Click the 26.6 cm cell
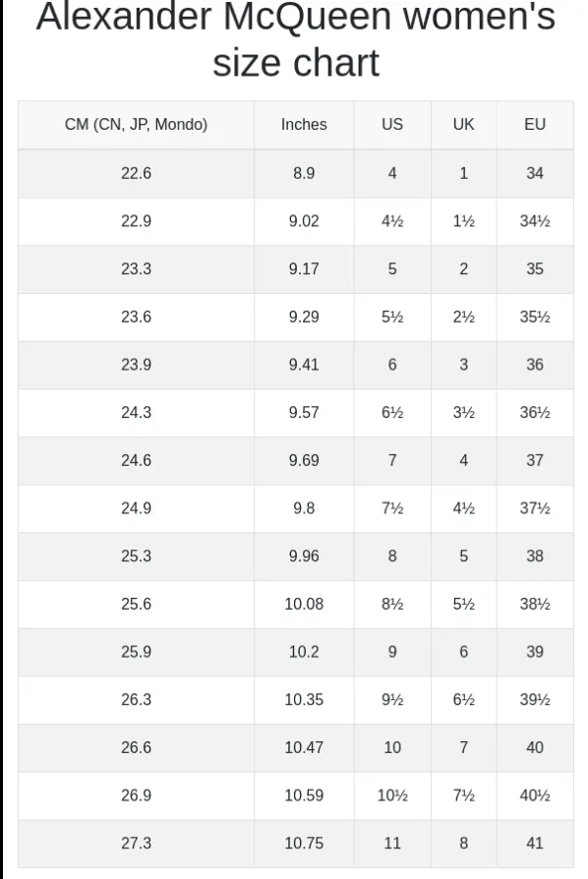The width and height of the screenshot is (588, 879). coord(137,748)
